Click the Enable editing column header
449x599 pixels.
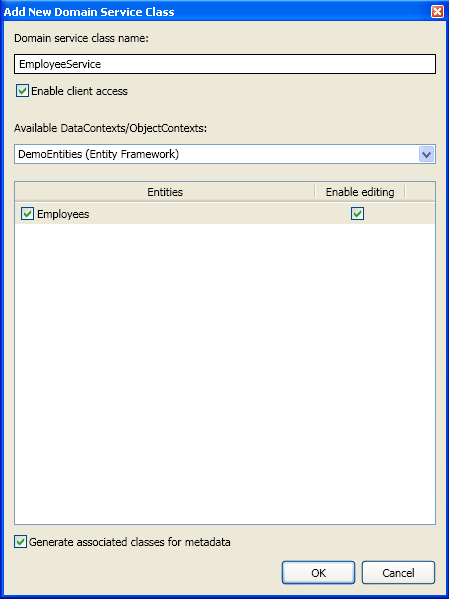click(360, 192)
